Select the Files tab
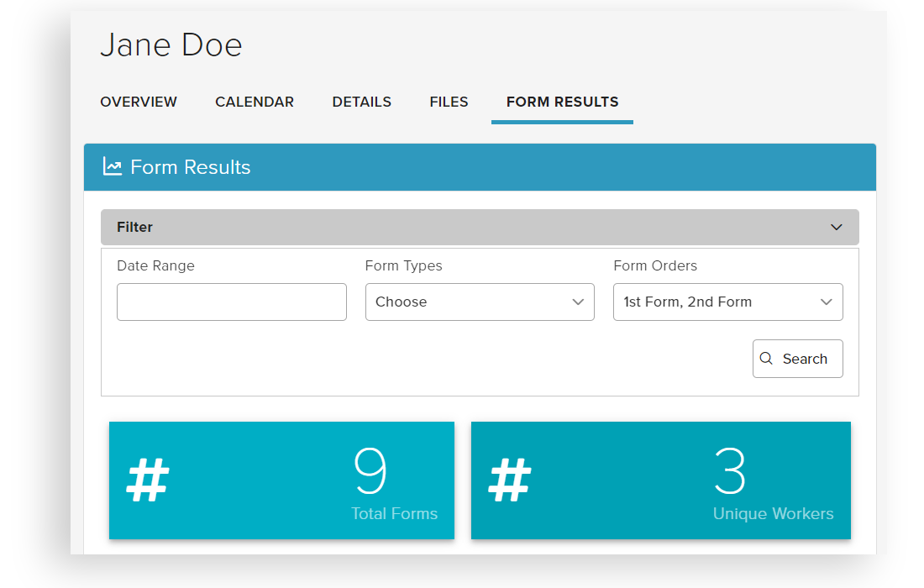Viewport: 924px width, 588px height. 449,102
